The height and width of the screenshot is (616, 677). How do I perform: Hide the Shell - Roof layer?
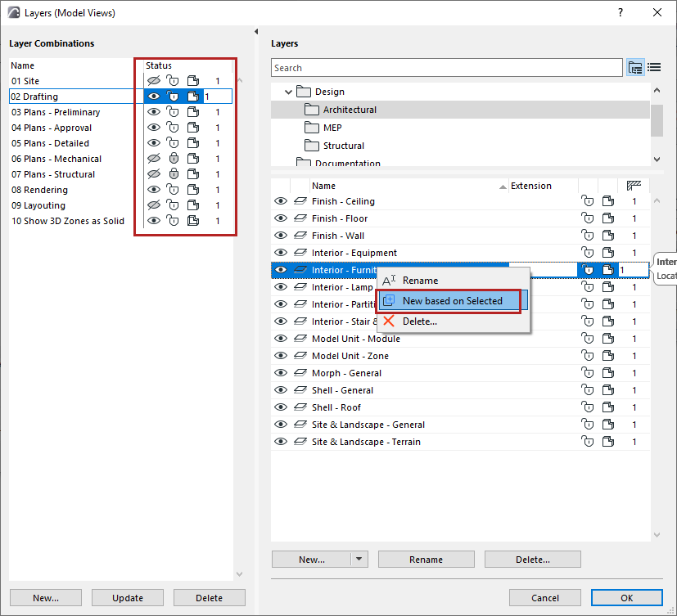281,407
